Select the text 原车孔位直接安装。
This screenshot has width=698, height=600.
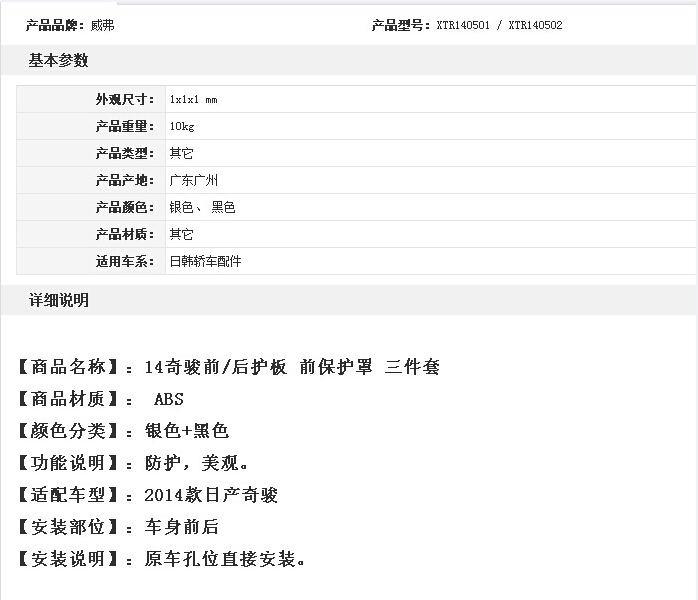pos(224,559)
